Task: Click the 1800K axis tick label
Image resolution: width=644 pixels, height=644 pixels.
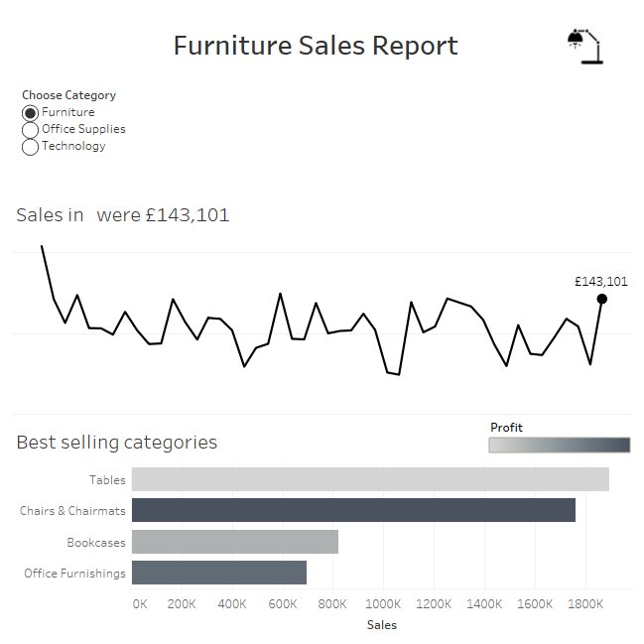Action: 585,603
